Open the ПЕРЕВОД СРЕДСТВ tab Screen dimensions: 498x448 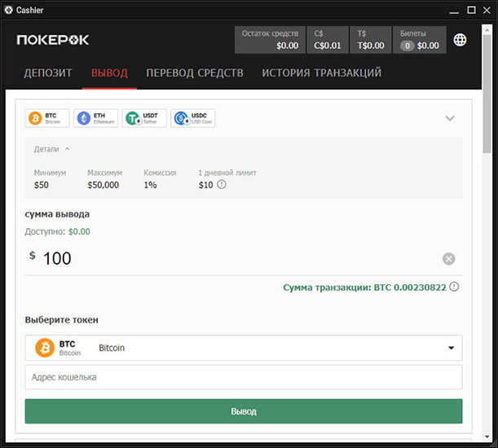click(195, 73)
